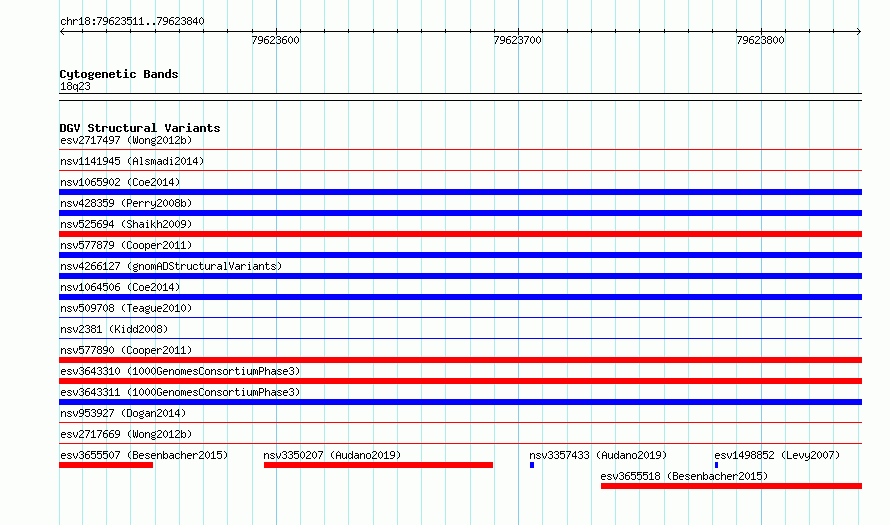The image size is (890, 525).
Task: Click the esv2717497 (Wong2012b) variant label
Action: 126,140
